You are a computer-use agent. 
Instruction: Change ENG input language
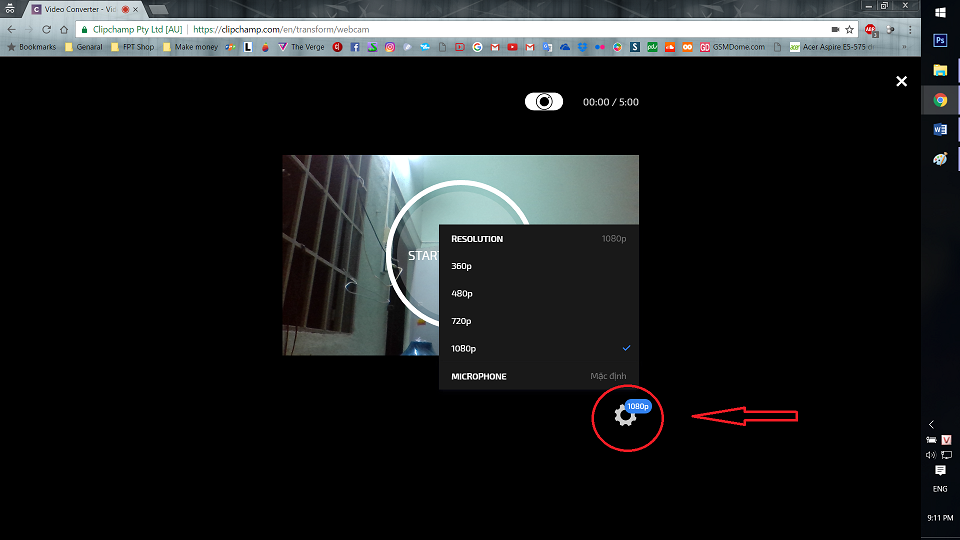tap(940, 489)
